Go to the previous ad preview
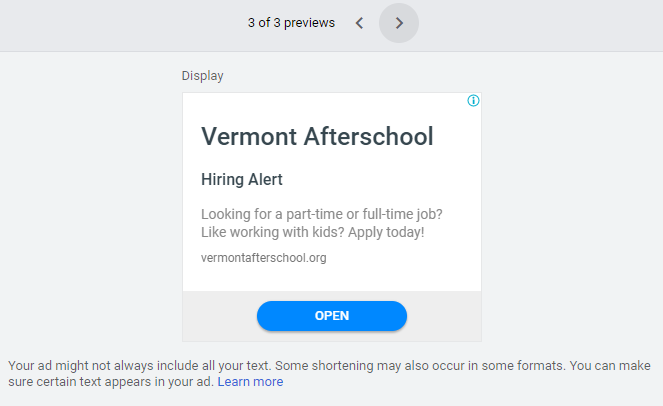Viewport: 663px width, 406px height. pos(359,23)
